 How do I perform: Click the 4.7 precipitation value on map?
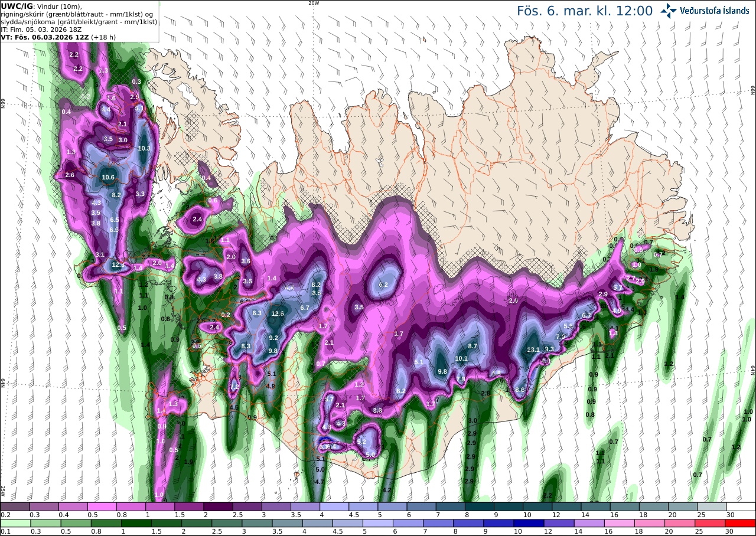pos(320,482)
